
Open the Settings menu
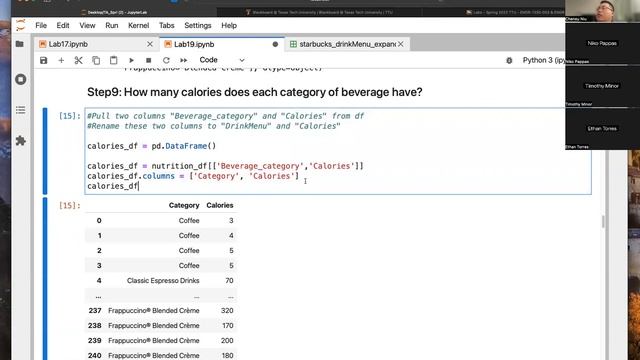[x=198, y=25]
